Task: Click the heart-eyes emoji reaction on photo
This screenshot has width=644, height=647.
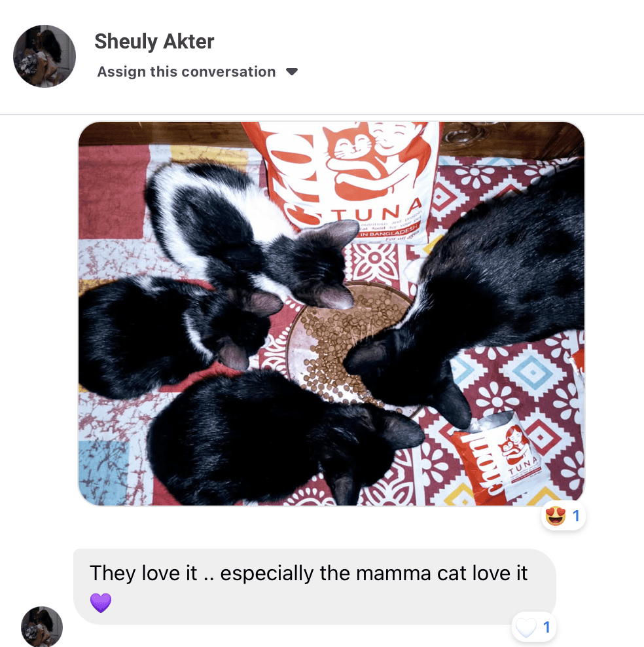Action: (x=556, y=516)
